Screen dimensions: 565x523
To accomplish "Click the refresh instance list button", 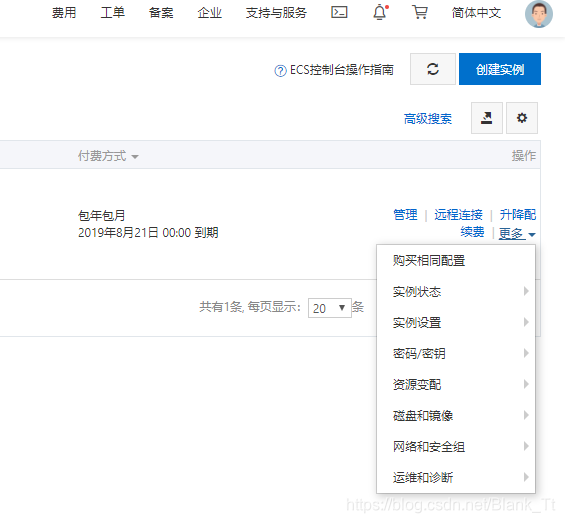I will click(433, 69).
